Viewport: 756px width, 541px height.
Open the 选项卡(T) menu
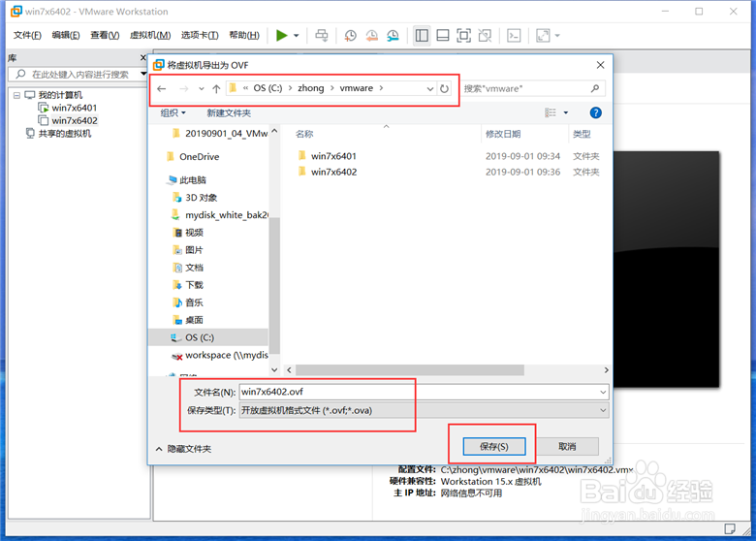tap(200, 35)
